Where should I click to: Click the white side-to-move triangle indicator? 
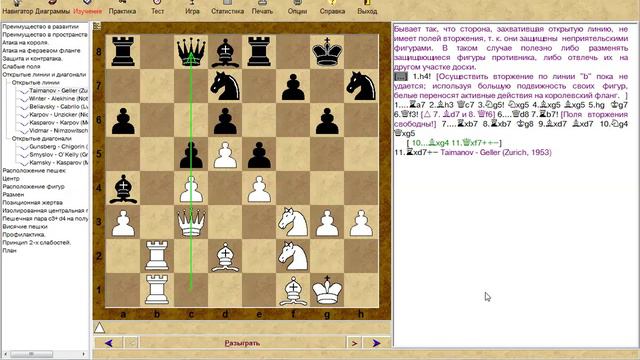point(100,327)
